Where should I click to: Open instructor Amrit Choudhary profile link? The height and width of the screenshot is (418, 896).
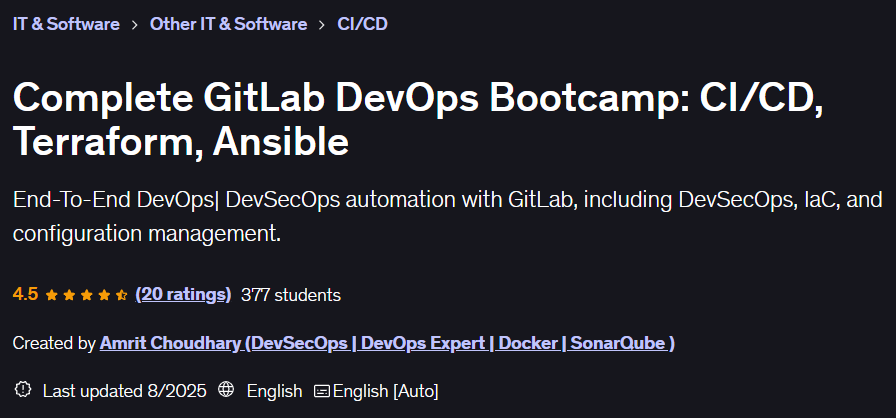tap(387, 343)
